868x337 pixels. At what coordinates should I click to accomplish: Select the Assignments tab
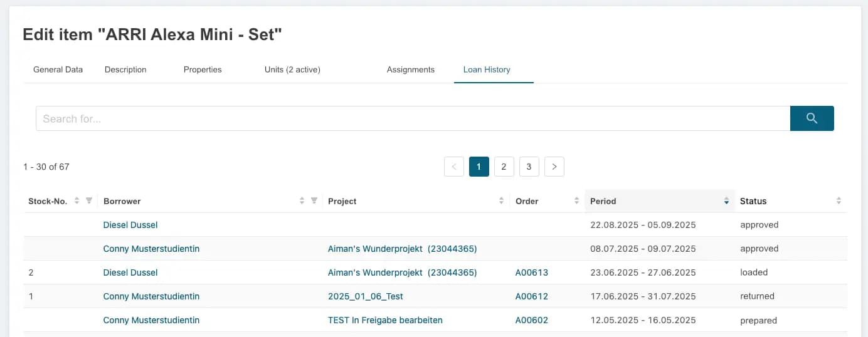click(x=410, y=70)
